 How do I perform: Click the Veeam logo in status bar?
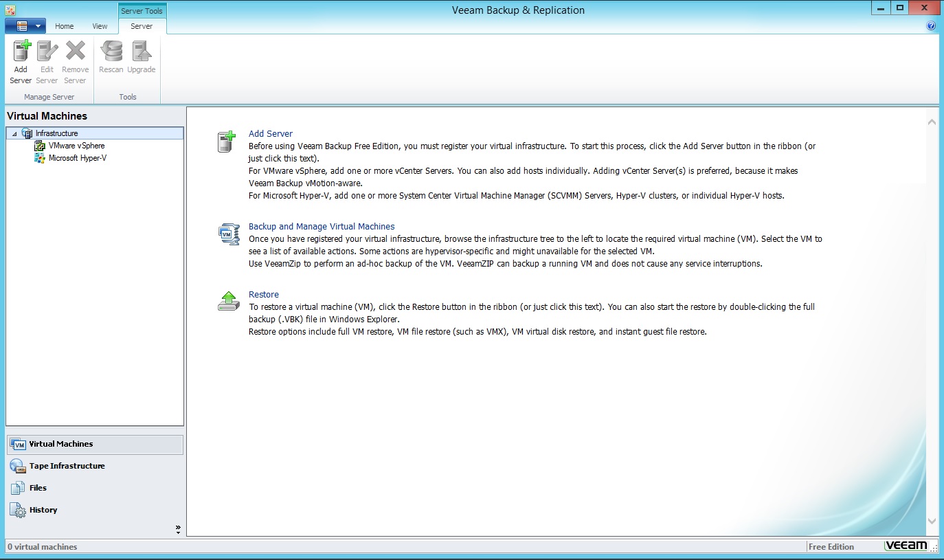point(906,546)
